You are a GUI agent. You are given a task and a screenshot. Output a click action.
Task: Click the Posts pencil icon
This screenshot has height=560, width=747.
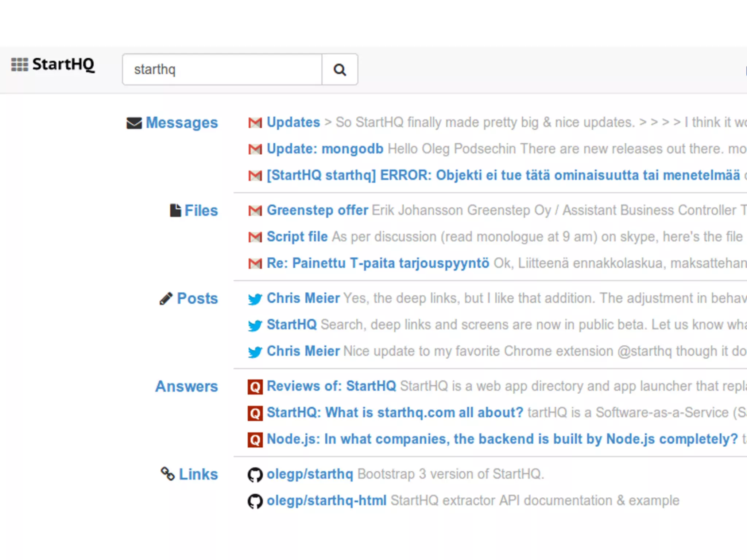[166, 299]
